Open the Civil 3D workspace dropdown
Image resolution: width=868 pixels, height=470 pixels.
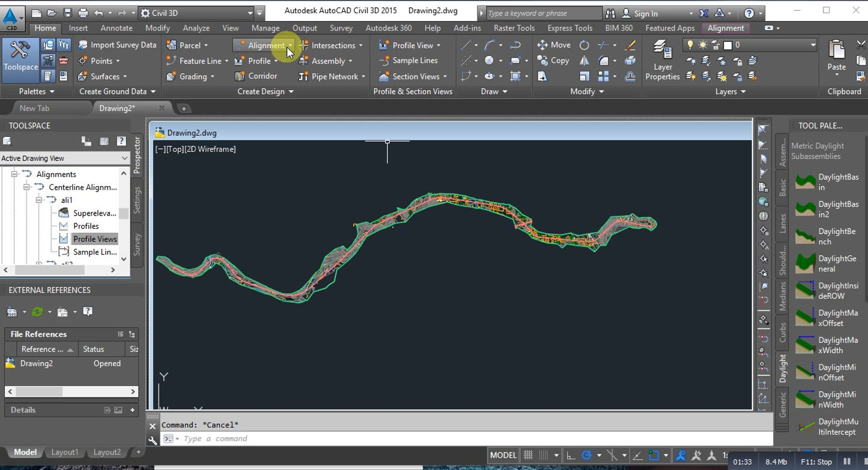click(250, 13)
